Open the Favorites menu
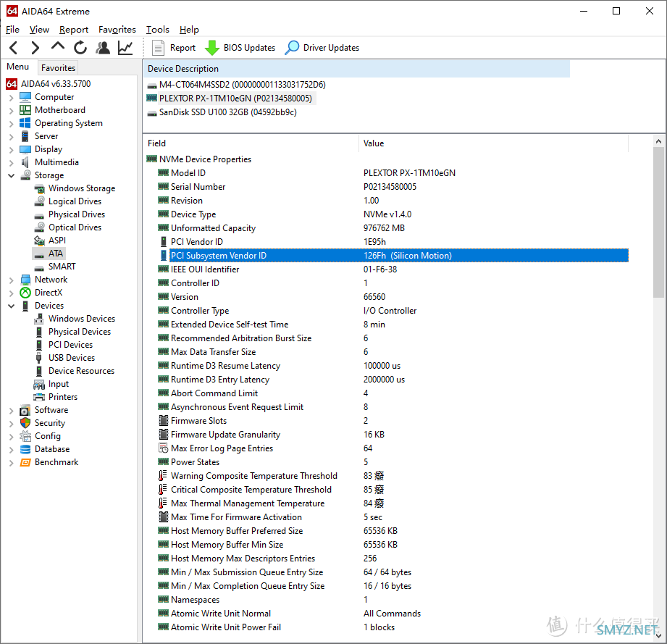 117,30
